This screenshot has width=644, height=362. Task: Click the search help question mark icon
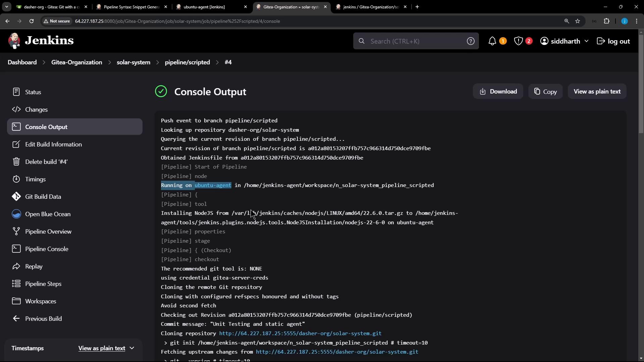pos(471,41)
